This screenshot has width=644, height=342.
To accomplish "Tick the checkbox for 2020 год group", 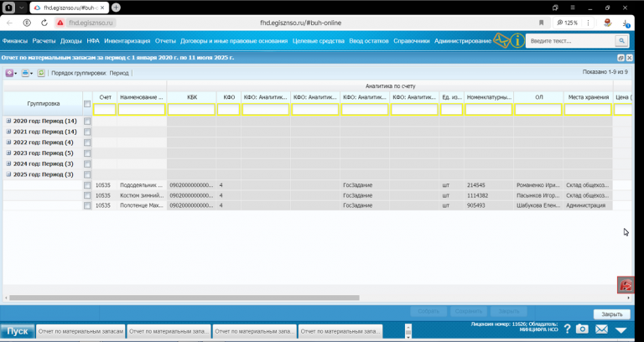I will 87,121.
